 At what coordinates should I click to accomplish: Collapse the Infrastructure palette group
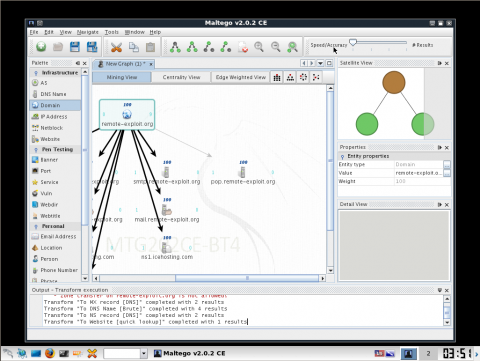36,73
